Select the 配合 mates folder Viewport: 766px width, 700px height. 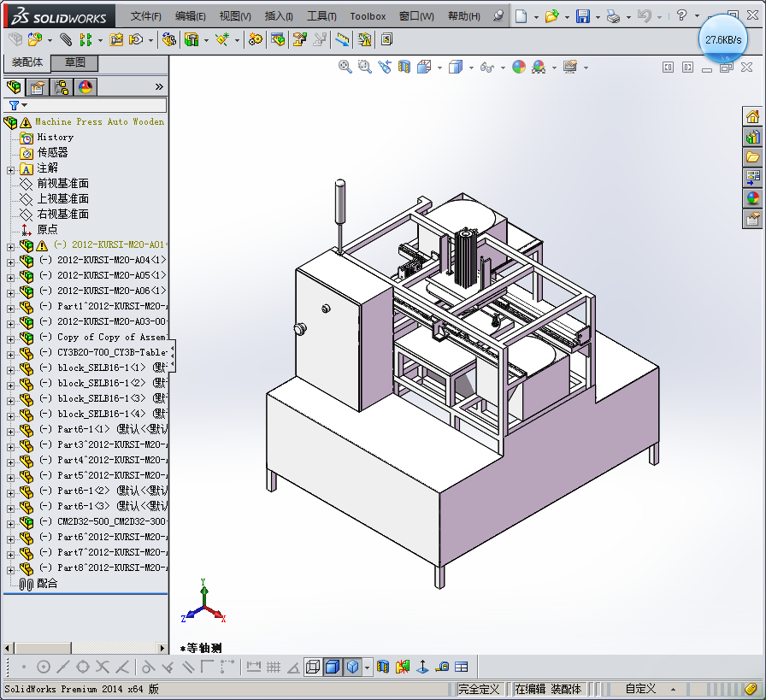(x=47, y=583)
